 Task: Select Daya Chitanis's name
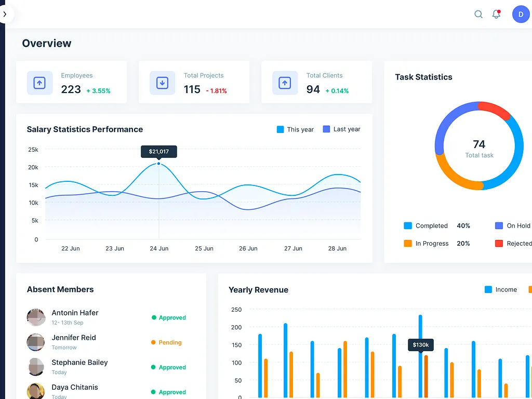75,387
